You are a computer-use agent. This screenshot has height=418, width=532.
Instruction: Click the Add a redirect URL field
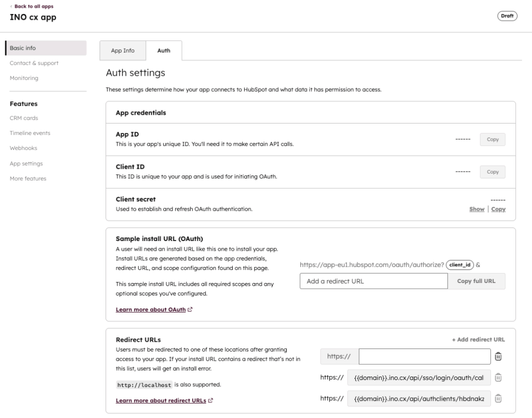(x=373, y=281)
